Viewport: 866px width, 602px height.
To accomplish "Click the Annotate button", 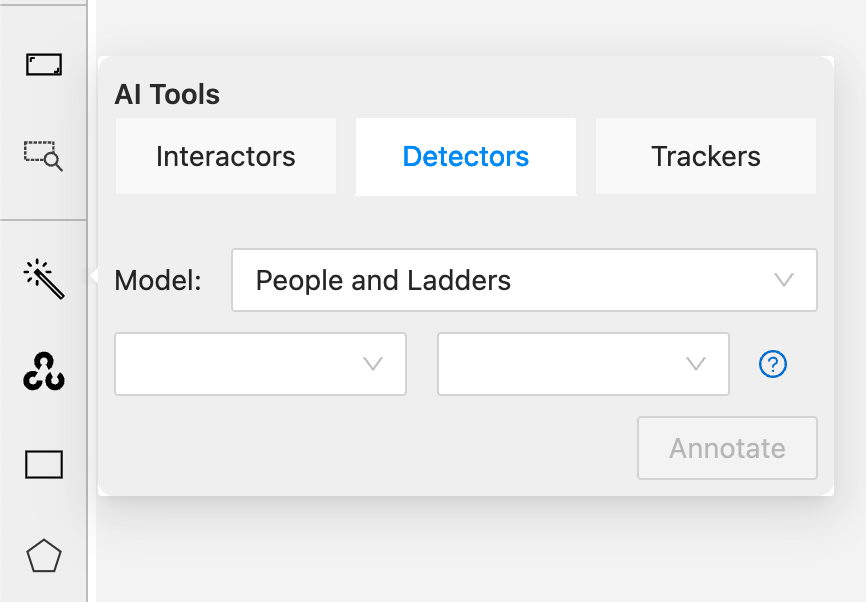I will (727, 448).
